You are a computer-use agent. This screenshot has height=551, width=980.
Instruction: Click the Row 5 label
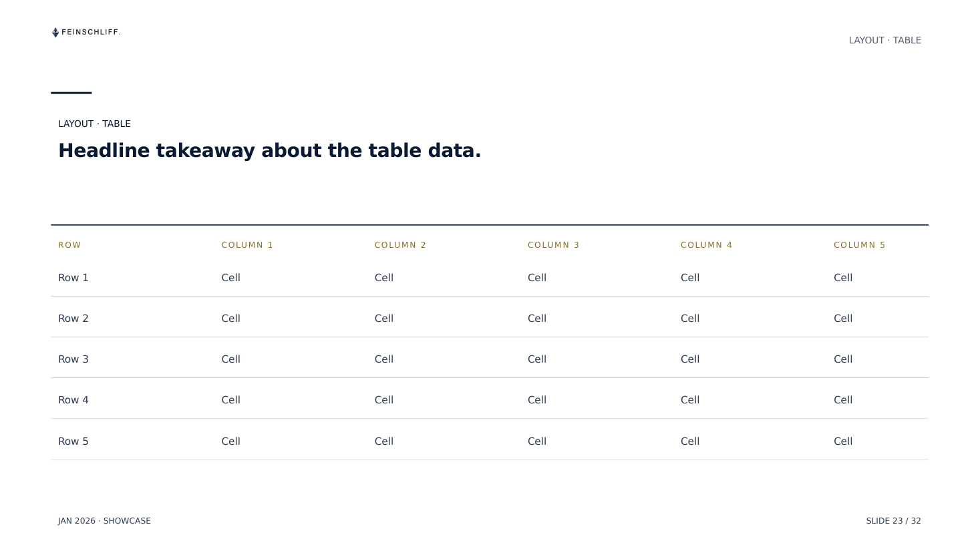pyautogui.click(x=73, y=441)
